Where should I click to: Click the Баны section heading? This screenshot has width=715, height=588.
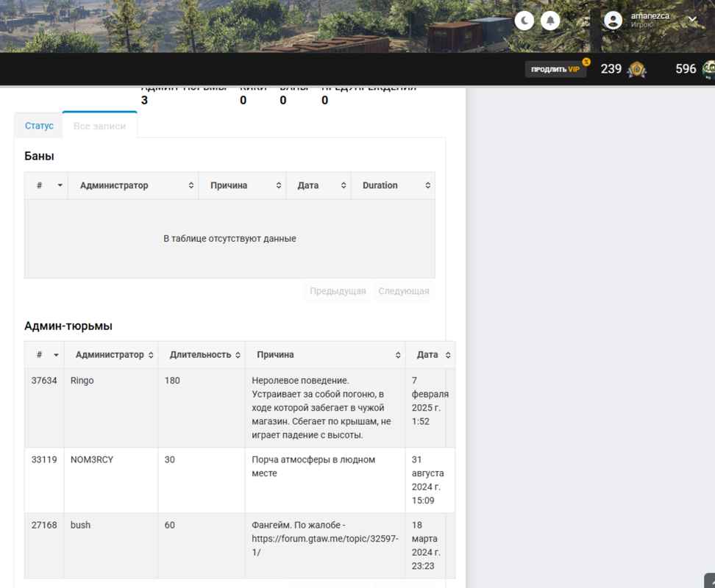tap(39, 157)
